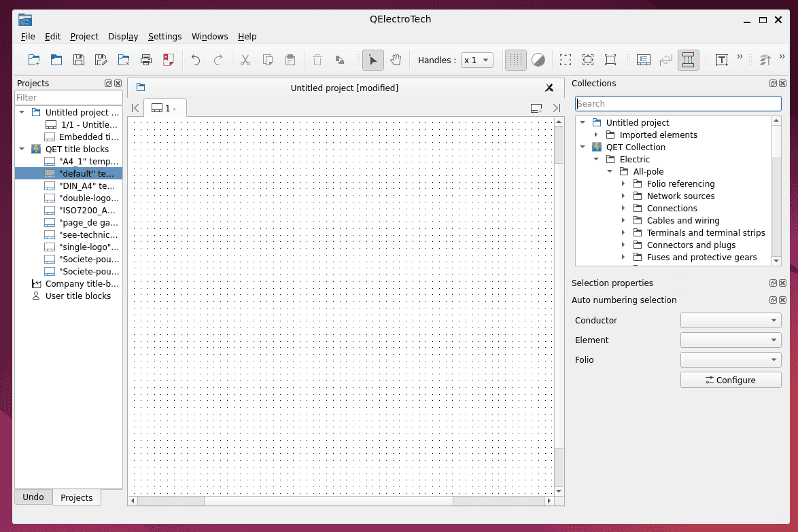This screenshot has height=532, width=798.
Task: Toggle the grid display button
Action: (x=516, y=60)
